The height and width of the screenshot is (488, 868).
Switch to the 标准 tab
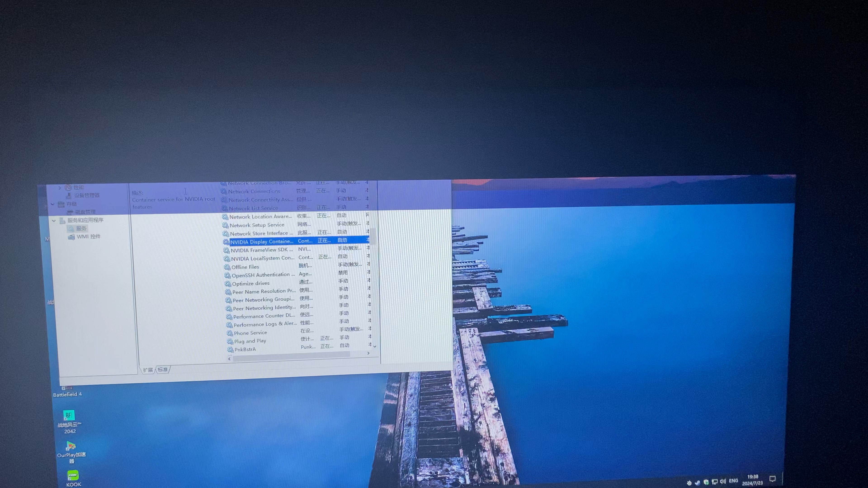(x=163, y=369)
